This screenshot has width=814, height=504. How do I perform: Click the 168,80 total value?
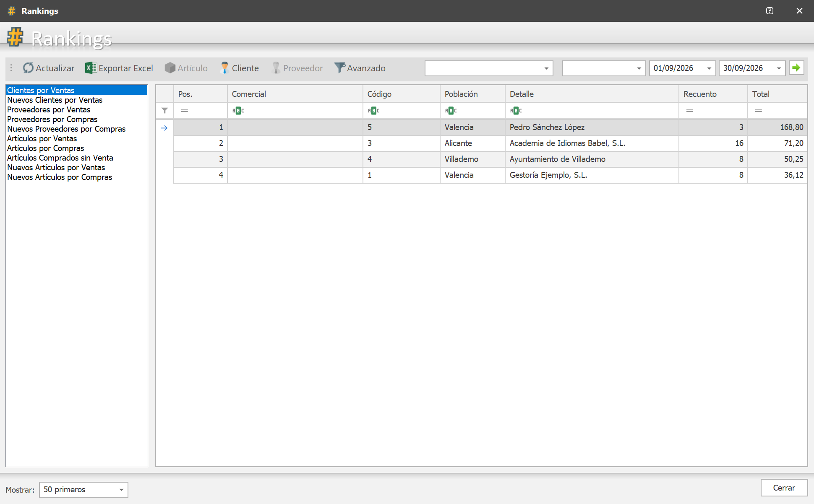(x=791, y=127)
